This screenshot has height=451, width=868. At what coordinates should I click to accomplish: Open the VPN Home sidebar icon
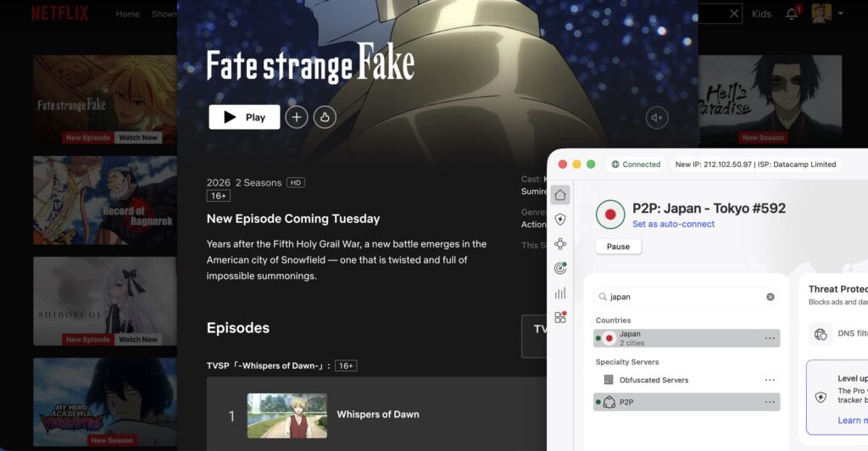(x=560, y=195)
